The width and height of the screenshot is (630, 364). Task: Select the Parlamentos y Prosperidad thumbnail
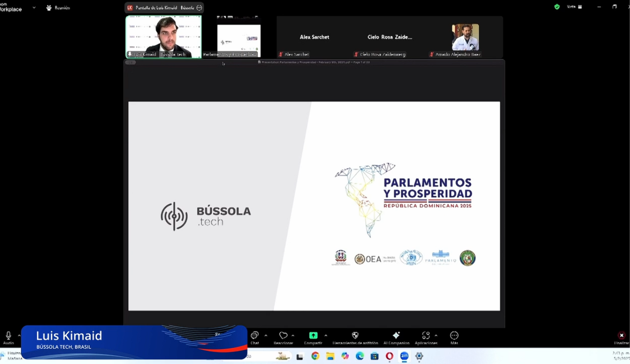[x=239, y=37]
